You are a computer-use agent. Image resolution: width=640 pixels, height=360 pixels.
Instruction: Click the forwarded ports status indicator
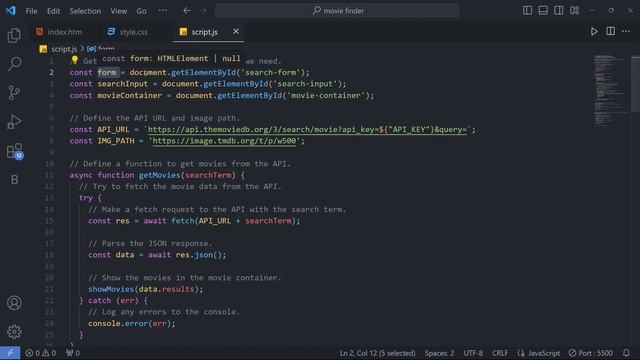click(73, 353)
